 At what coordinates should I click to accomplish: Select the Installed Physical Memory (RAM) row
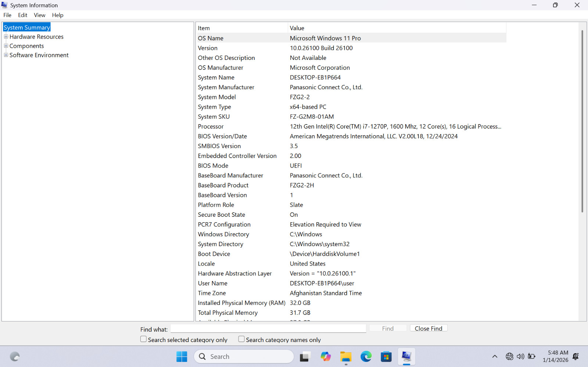click(x=351, y=303)
